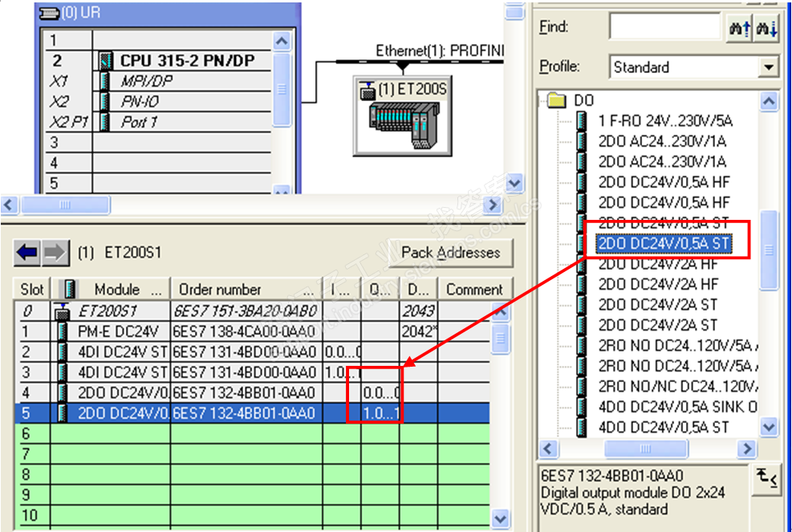Select CPU 315-2 PN/DP row in rack
This screenshot has width=792, height=532.
pyautogui.click(x=159, y=61)
